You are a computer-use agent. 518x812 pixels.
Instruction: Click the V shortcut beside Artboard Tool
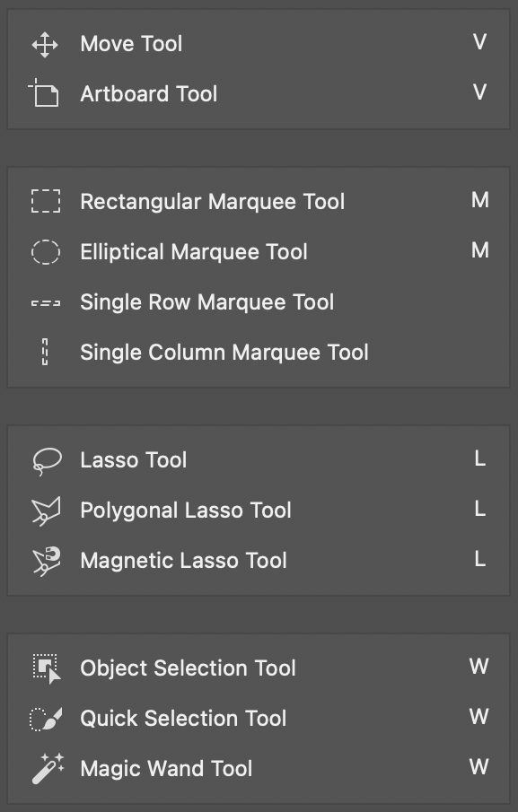479,92
